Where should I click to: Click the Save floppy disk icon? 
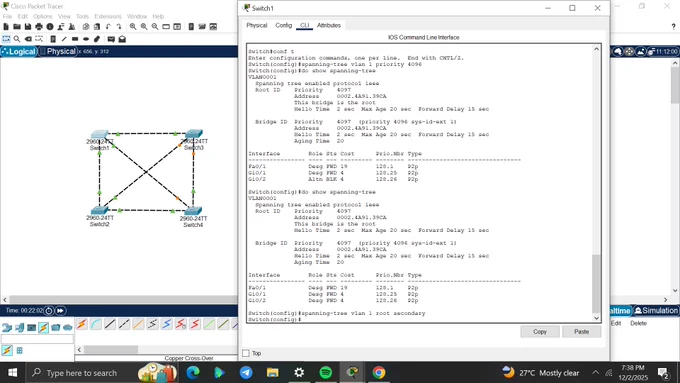coord(28,27)
